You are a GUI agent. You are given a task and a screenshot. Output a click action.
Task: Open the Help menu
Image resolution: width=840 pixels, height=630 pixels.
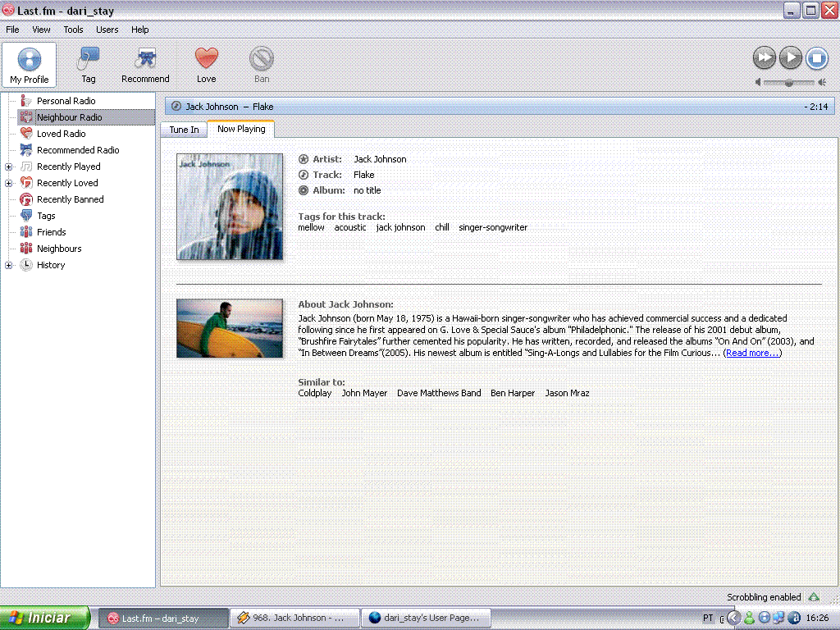[139, 30]
